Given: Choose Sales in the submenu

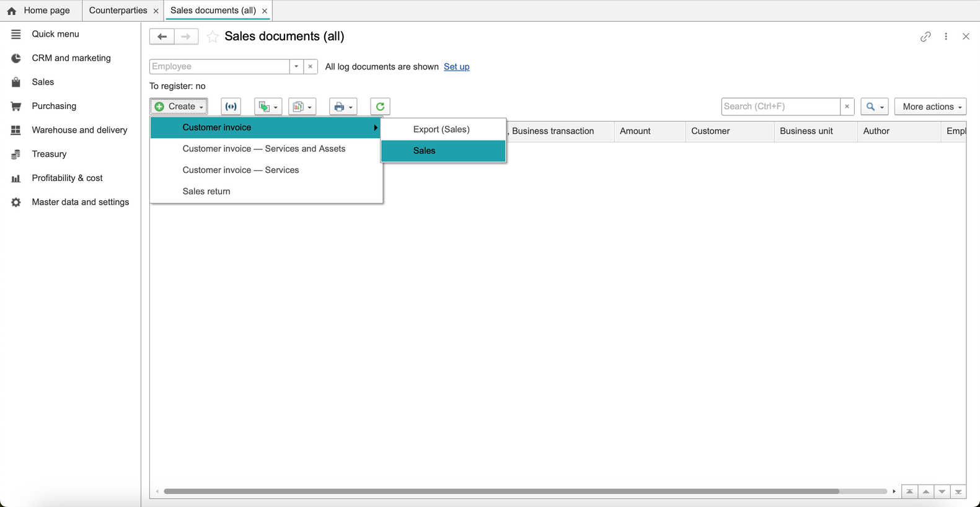Looking at the screenshot, I should [x=443, y=151].
